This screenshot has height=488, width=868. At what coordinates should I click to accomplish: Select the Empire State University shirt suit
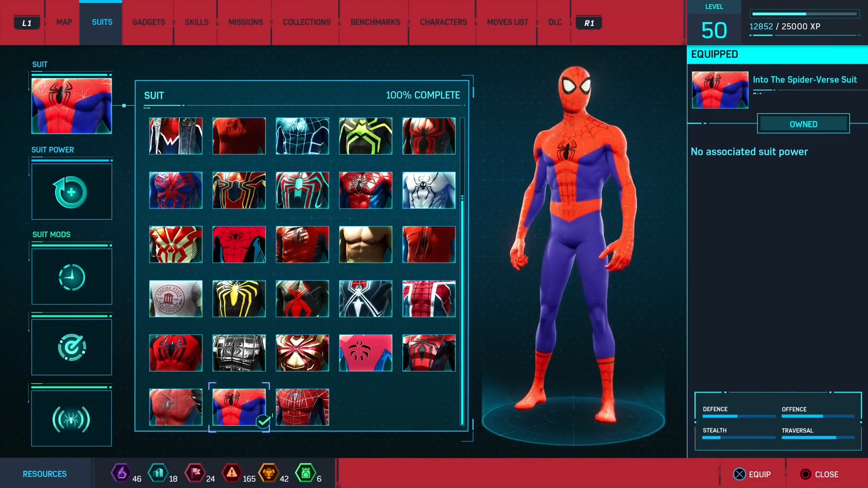[x=176, y=299]
